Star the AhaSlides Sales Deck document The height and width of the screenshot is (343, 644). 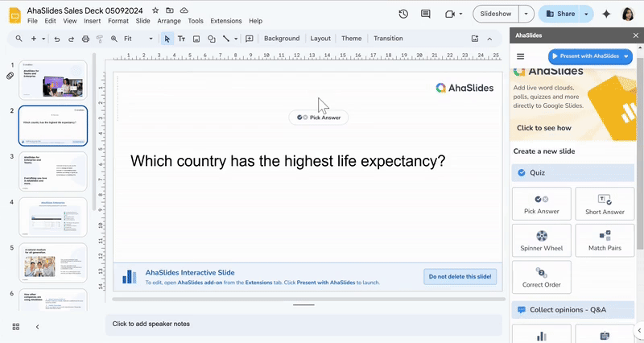click(x=155, y=10)
